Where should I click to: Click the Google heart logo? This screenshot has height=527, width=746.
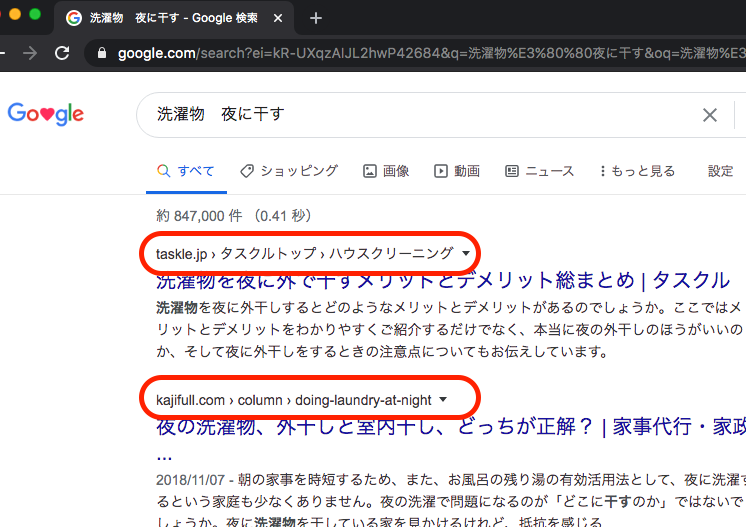tap(46, 114)
